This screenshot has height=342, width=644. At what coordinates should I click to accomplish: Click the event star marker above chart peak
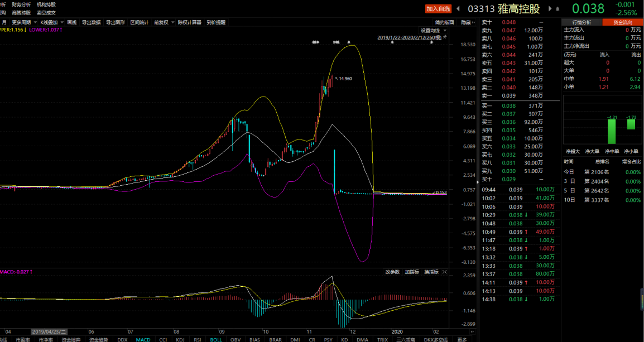[349, 42]
